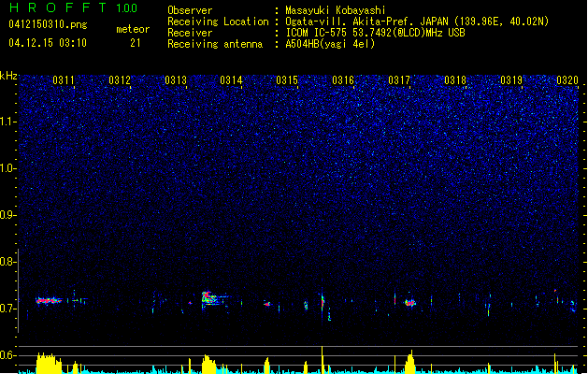Click the tallest yellow power spike before 0316
Image resolution: width=588 pixels, height=374 pixels.
pos(323,359)
